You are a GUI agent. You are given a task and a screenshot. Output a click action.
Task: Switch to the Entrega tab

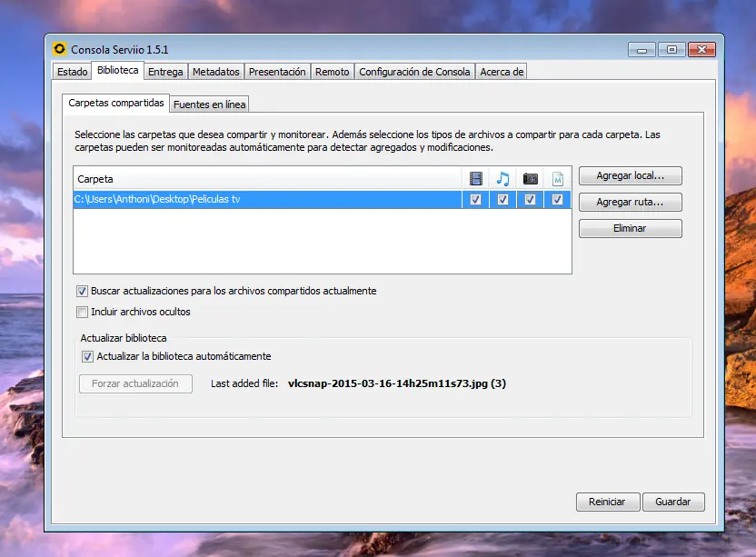tap(165, 72)
